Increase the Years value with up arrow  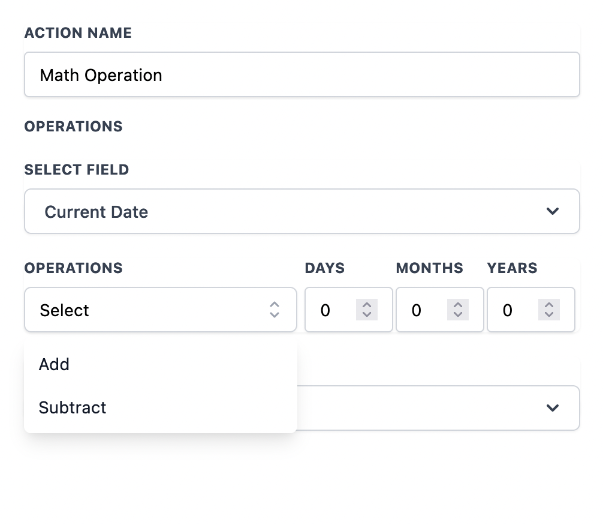click(549, 305)
